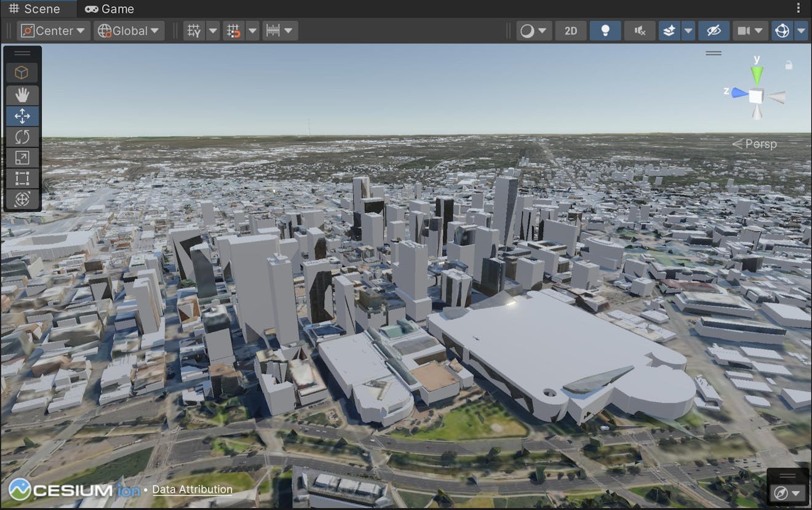
Task: Open the tool handle position Center dropdown
Action: pyautogui.click(x=53, y=30)
